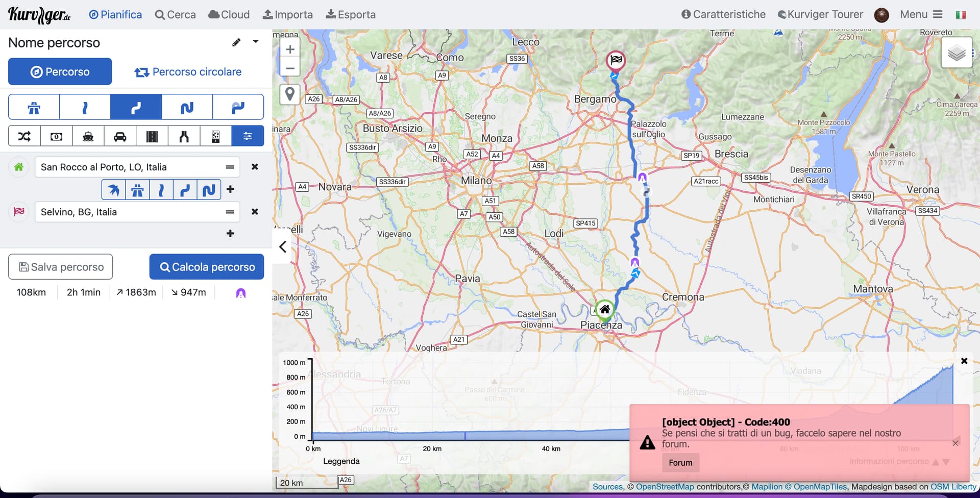This screenshot has height=498, width=980.
Task: Click the Calcola percorso button
Action: coord(206,267)
